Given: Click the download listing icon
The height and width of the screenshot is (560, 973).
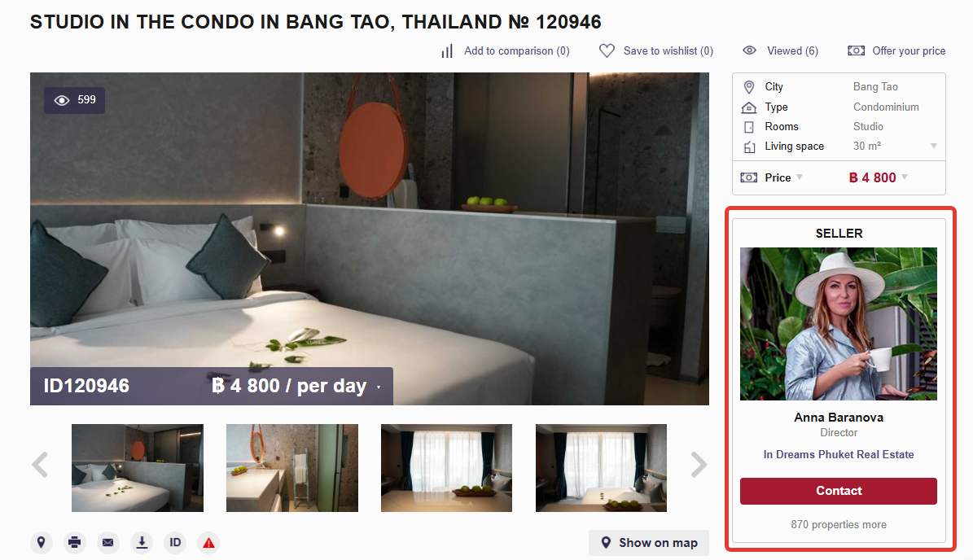Looking at the screenshot, I should [142, 543].
